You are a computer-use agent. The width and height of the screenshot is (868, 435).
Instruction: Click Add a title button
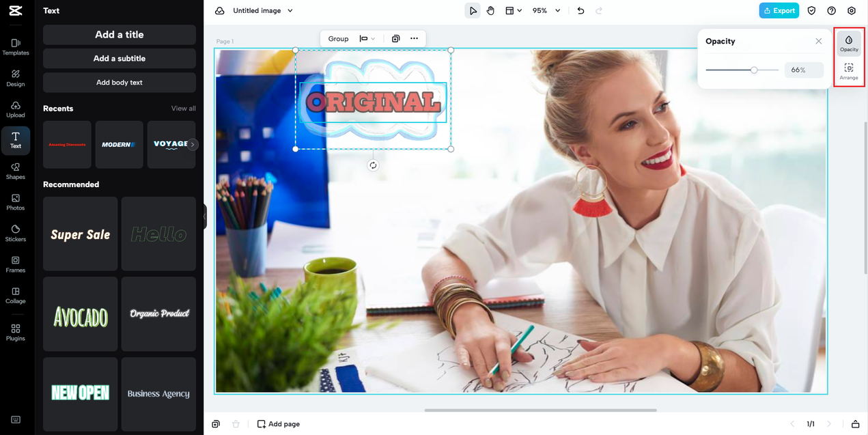(120, 35)
